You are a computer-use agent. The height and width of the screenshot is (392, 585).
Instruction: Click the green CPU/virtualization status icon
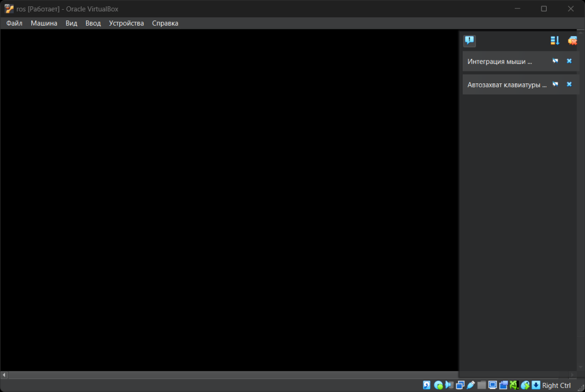(x=514, y=385)
